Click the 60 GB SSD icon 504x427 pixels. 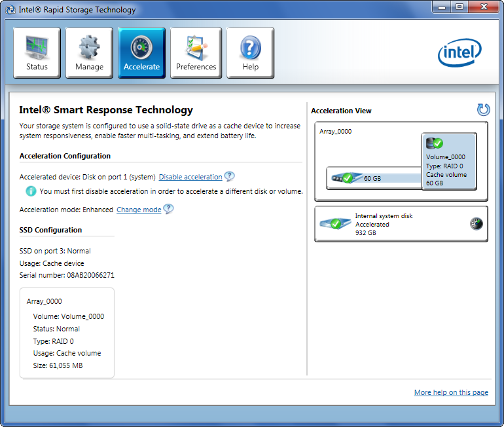click(x=346, y=177)
